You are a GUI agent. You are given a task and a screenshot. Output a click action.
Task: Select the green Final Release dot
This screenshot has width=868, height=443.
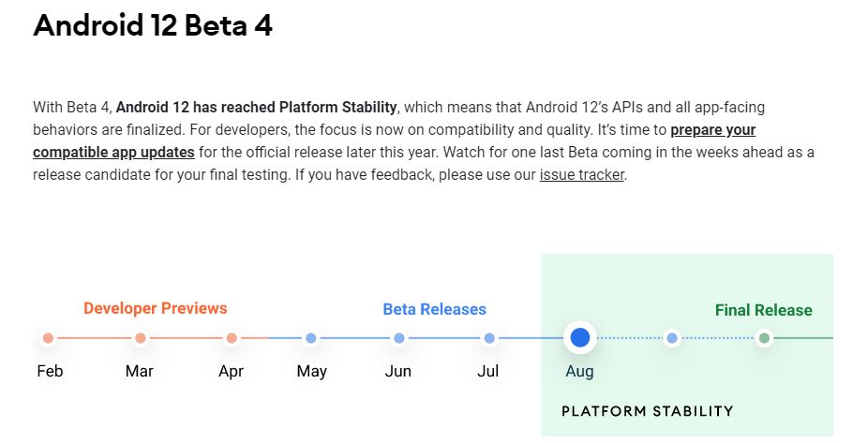(765, 338)
